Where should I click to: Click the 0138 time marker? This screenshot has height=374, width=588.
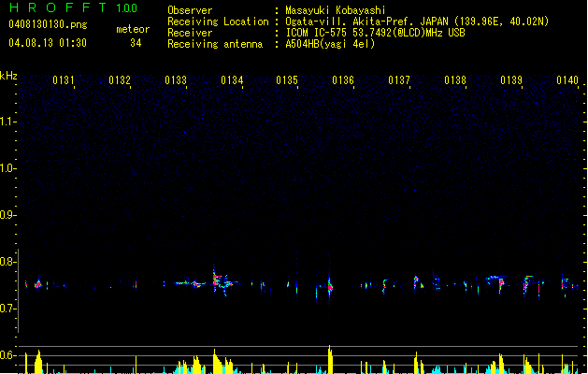455,80
